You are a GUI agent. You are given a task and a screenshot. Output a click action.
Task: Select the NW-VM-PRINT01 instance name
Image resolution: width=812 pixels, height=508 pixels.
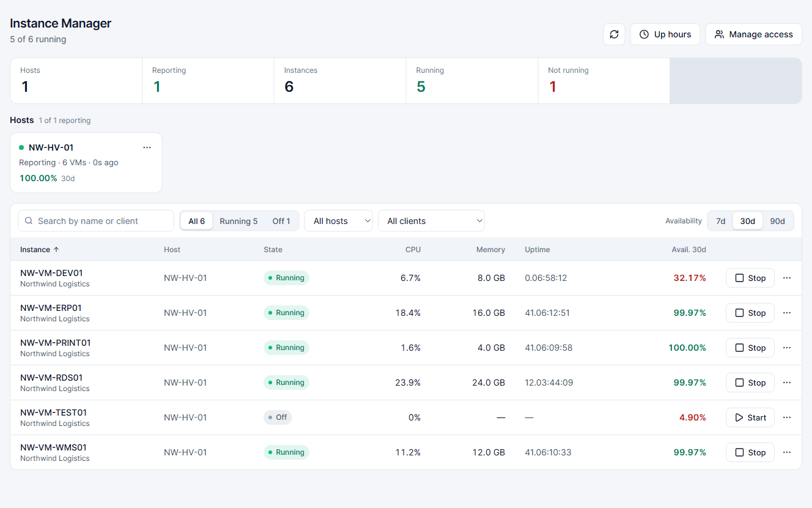[x=56, y=343]
